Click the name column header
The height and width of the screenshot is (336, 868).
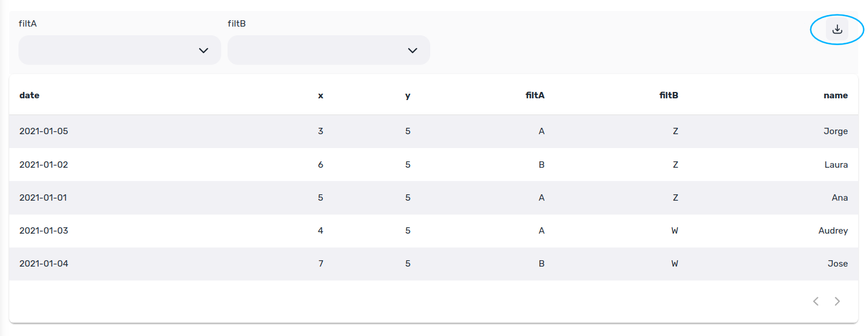[836, 95]
